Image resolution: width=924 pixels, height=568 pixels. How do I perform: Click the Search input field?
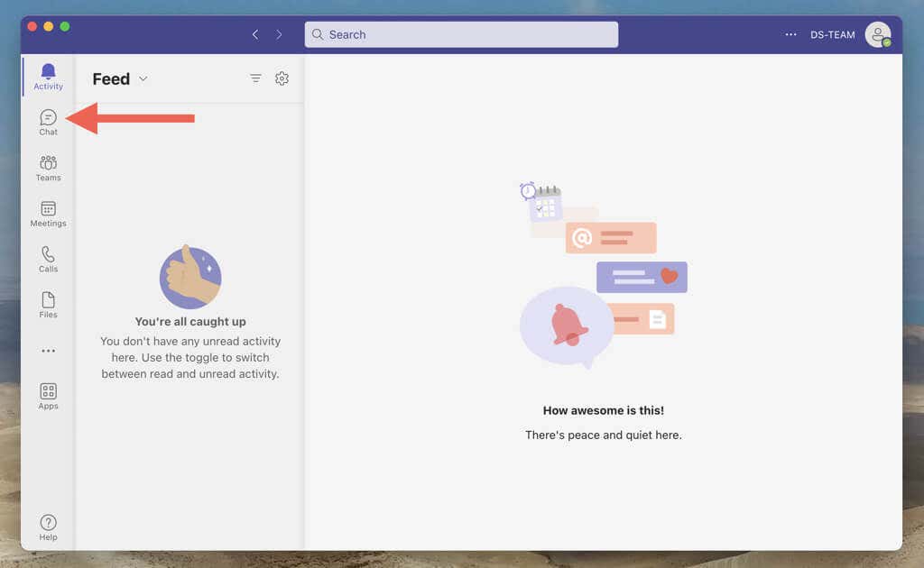[x=461, y=34]
